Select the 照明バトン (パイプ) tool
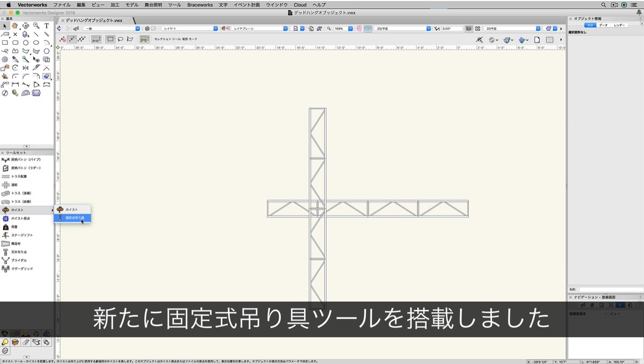The width and height of the screenshot is (644, 364). click(25, 160)
